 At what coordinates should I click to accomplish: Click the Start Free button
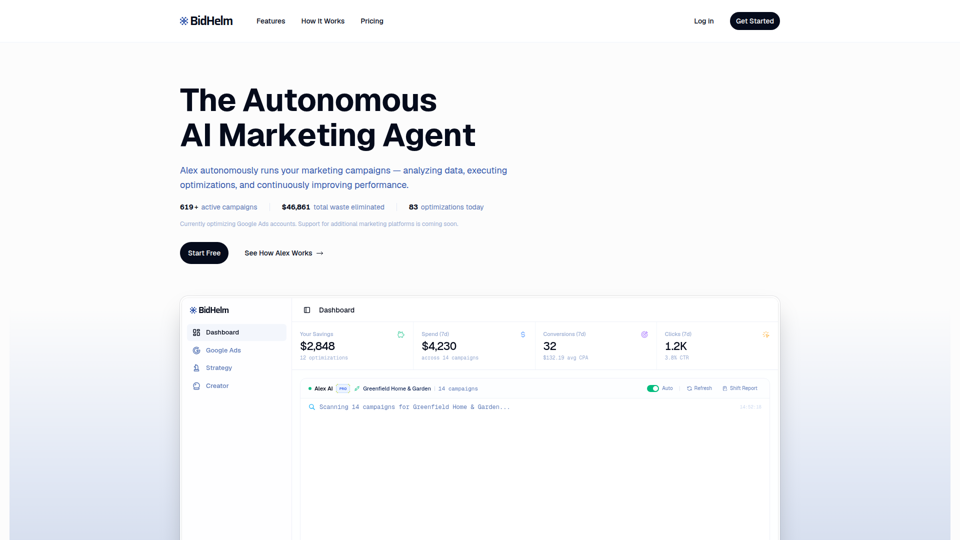coord(204,253)
